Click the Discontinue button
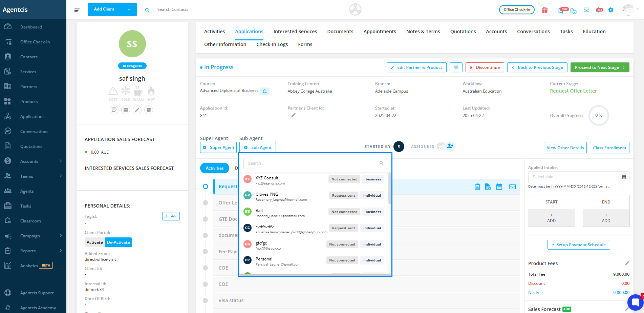The height and width of the screenshot is (313, 644). point(485,67)
